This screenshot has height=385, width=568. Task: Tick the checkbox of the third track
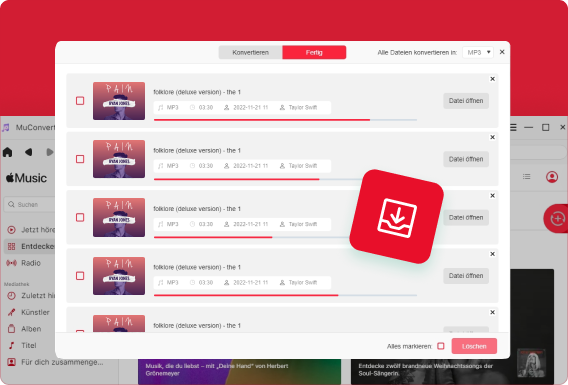[80, 217]
